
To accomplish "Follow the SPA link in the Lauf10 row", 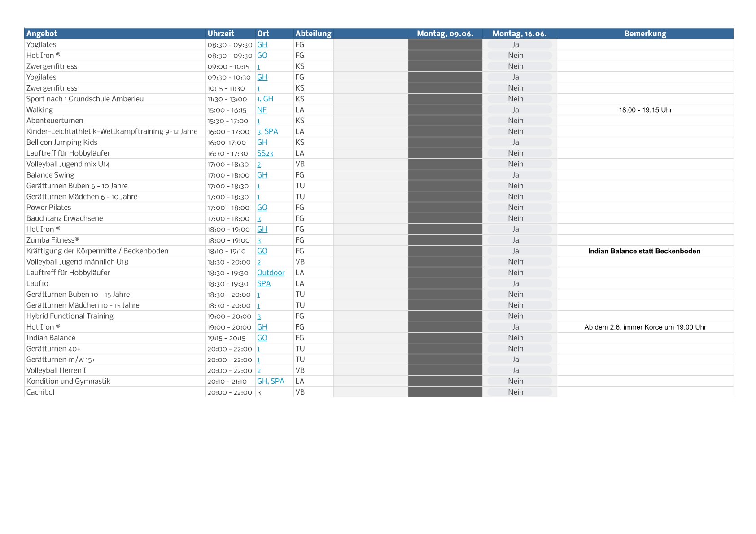I will 264,283.
